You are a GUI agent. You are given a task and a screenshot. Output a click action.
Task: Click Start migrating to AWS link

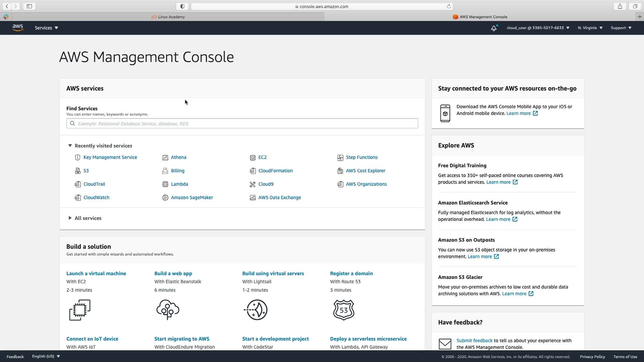[182, 339]
